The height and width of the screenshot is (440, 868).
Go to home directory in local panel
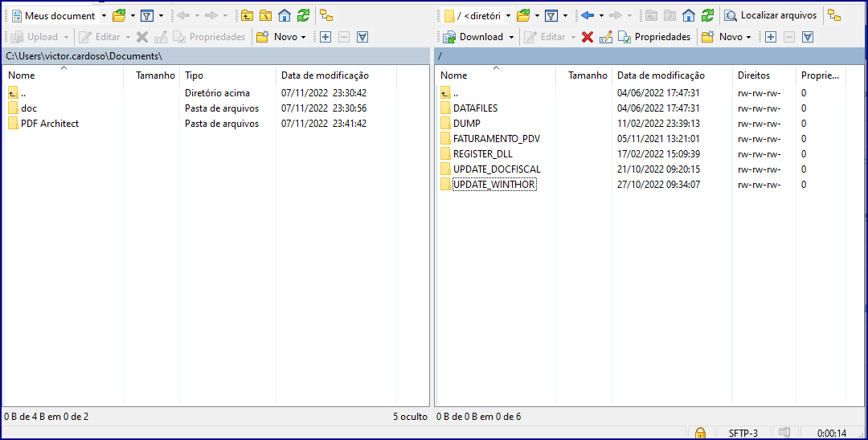pos(285,16)
